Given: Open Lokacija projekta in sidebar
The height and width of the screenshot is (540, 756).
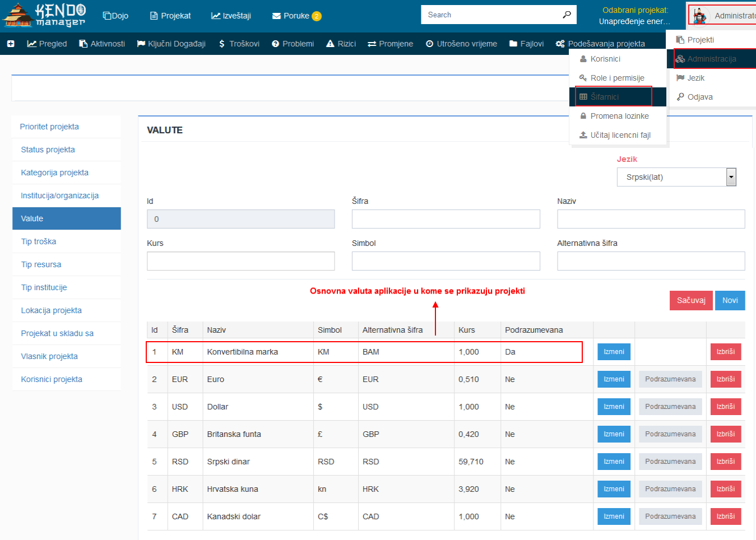Looking at the screenshot, I should click(x=67, y=310).
